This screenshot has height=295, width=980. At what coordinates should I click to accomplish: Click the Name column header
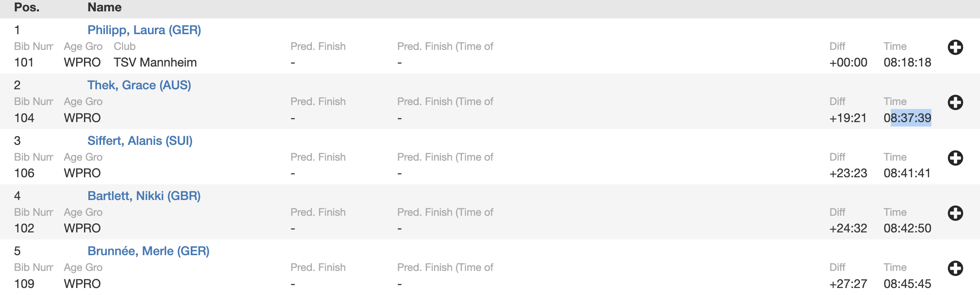click(105, 7)
